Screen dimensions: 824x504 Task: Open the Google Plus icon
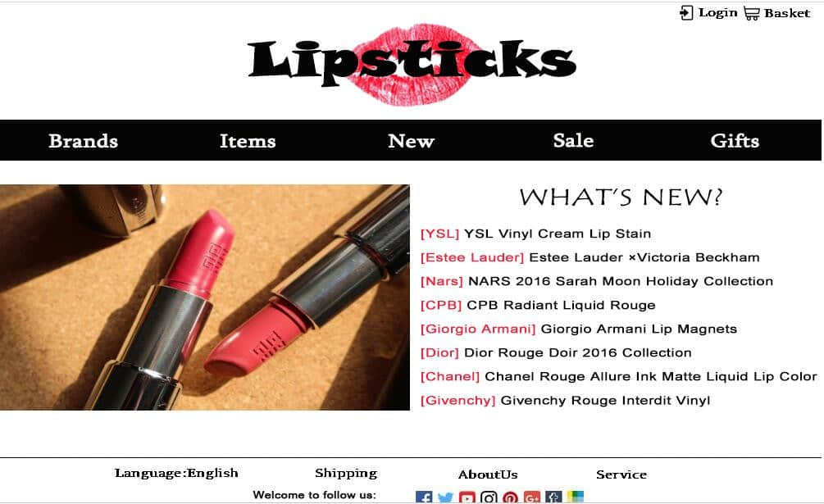pyautogui.click(x=532, y=497)
